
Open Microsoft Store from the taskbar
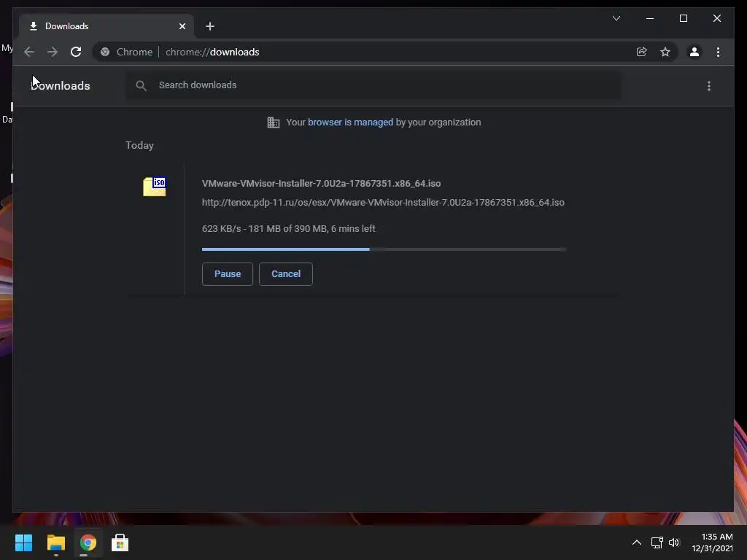pyautogui.click(x=120, y=542)
